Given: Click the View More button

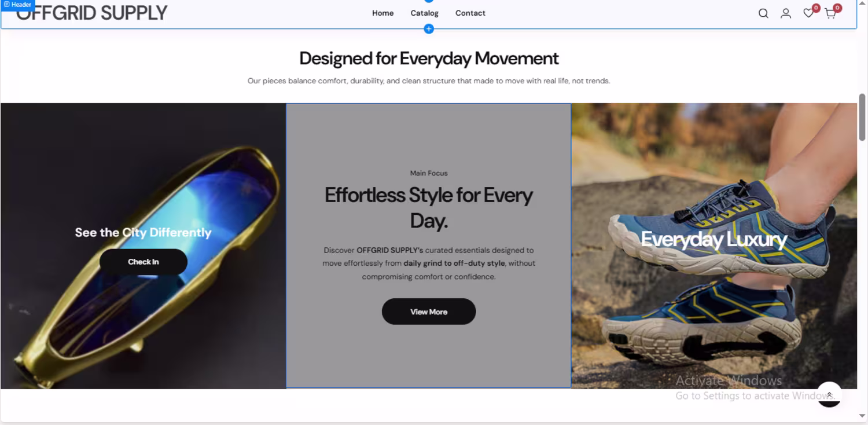Looking at the screenshot, I should [x=429, y=312].
